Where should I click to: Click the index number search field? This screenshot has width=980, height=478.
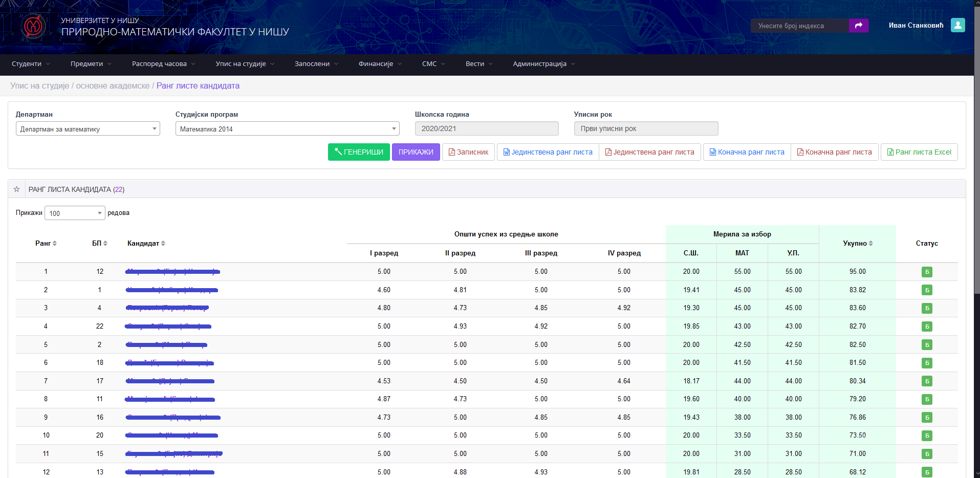pos(799,26)
